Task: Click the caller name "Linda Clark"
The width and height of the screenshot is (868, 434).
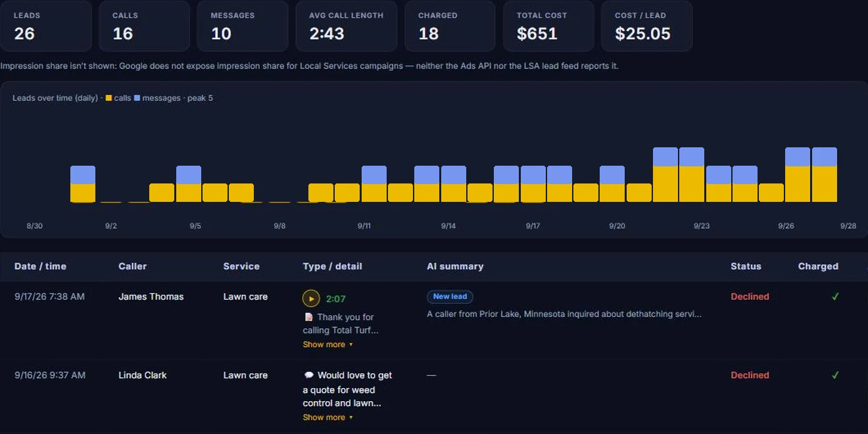Action: (142, 375)
